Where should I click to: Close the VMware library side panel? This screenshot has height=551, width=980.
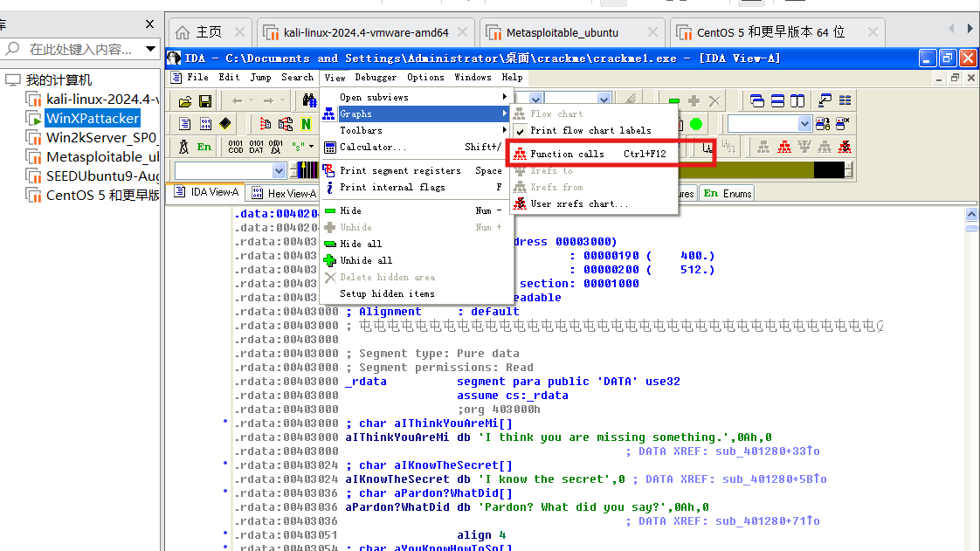[149, 24]
